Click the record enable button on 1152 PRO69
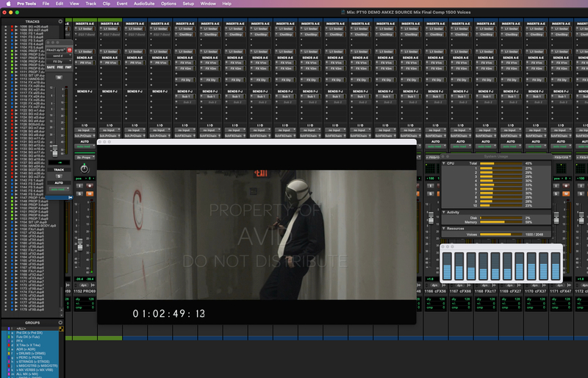This screenshot has height=378, width=588. point(90,186)
